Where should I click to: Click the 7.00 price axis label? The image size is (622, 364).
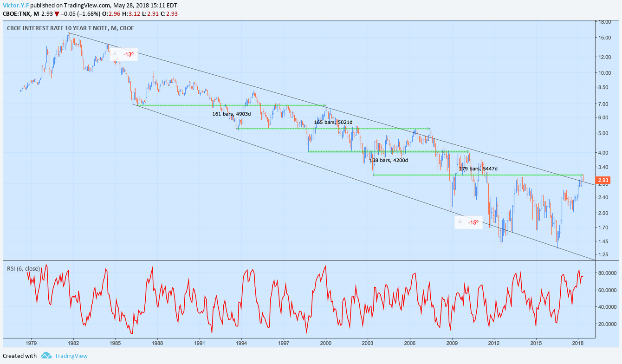coord(604,104)
